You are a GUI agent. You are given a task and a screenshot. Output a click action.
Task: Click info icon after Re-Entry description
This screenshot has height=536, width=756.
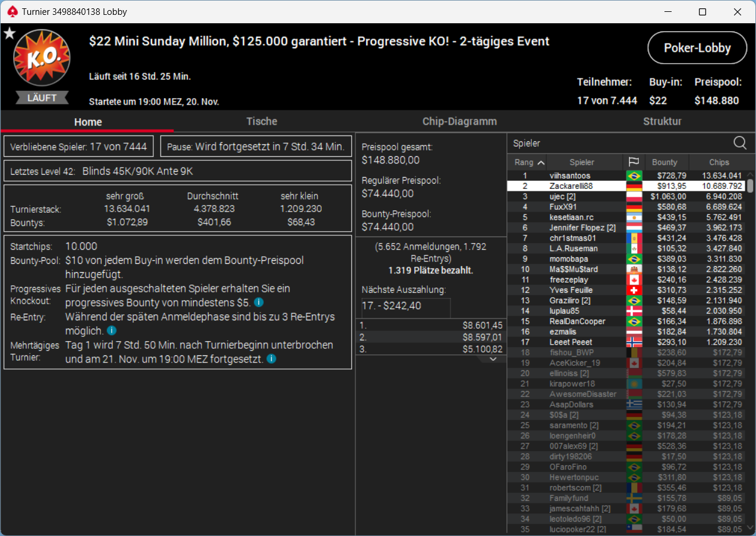click(111, 331)
